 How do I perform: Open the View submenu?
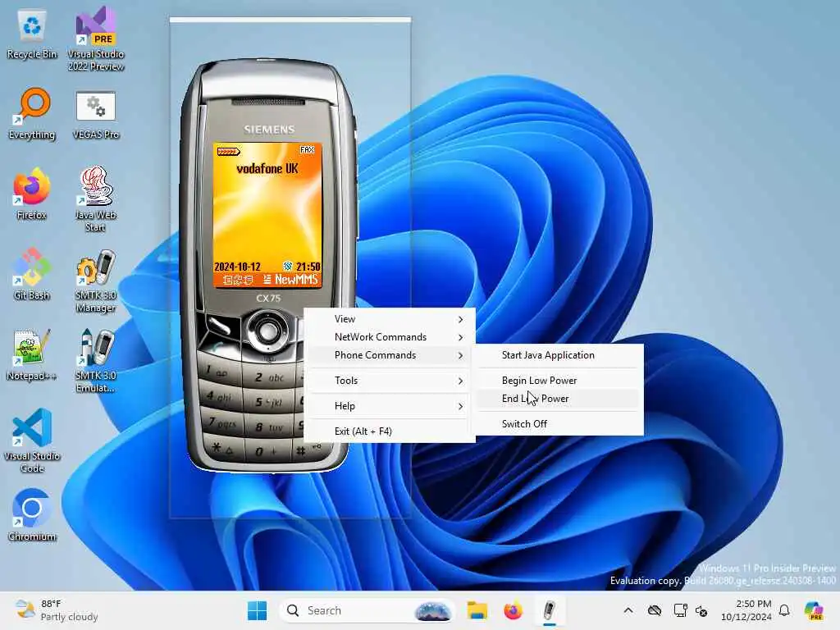(389, 319)
